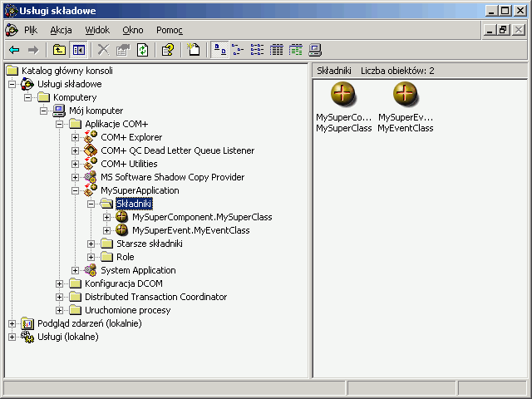Switch to Large Icons view
Viewport: 532px width, 399px height.
(219, 50)
